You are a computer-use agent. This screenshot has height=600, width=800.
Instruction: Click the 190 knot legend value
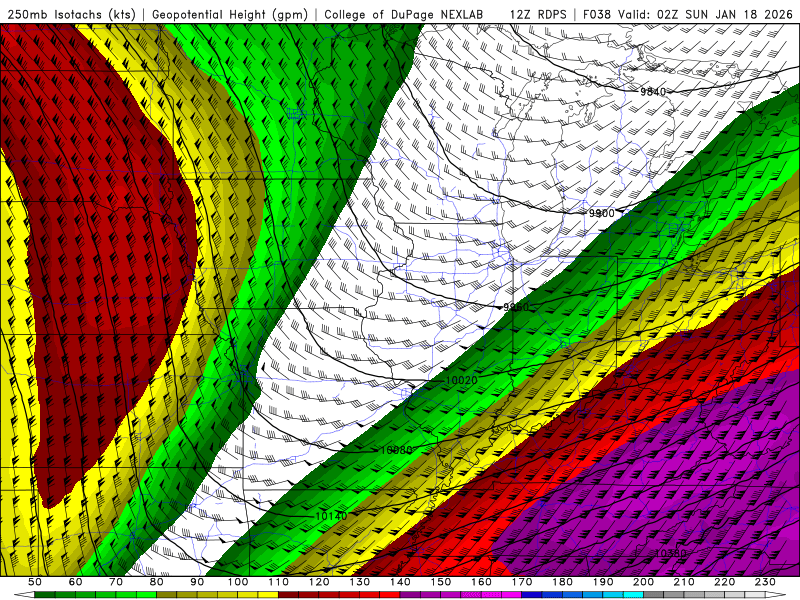603,582
